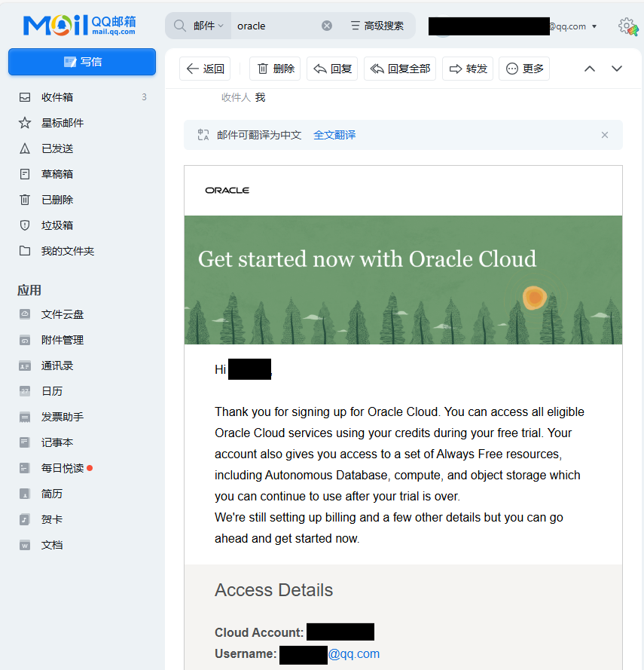
Task: Go back with the 返回 button
Action: [205, 69]
